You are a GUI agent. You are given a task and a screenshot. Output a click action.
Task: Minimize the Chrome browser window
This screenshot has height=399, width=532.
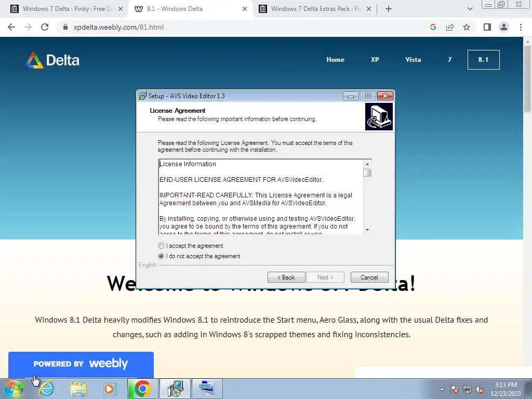[488, 5]
